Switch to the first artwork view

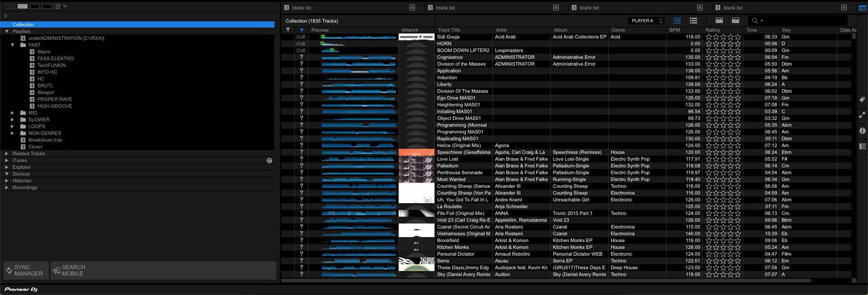[x=719, y=21]
